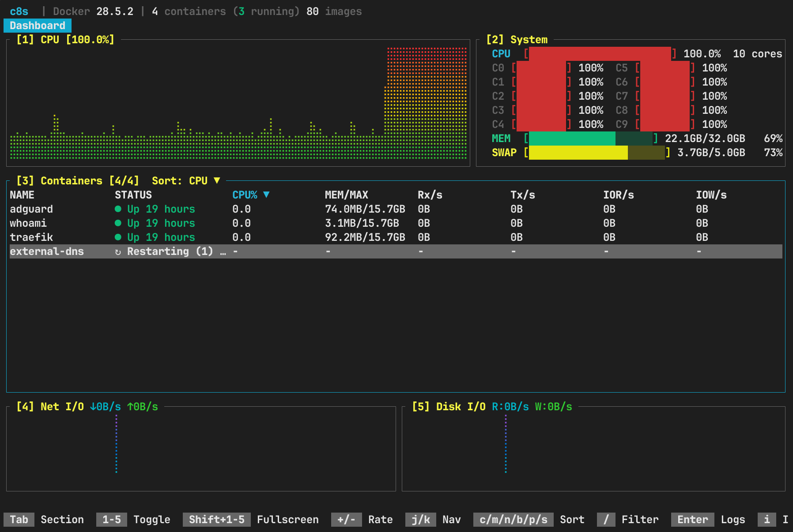Focus the [3] Containers panel title

coord(77,181)
